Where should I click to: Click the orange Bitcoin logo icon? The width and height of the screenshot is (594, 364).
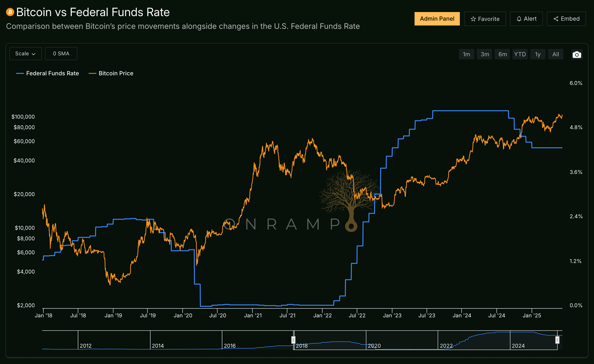coord(10,12)
